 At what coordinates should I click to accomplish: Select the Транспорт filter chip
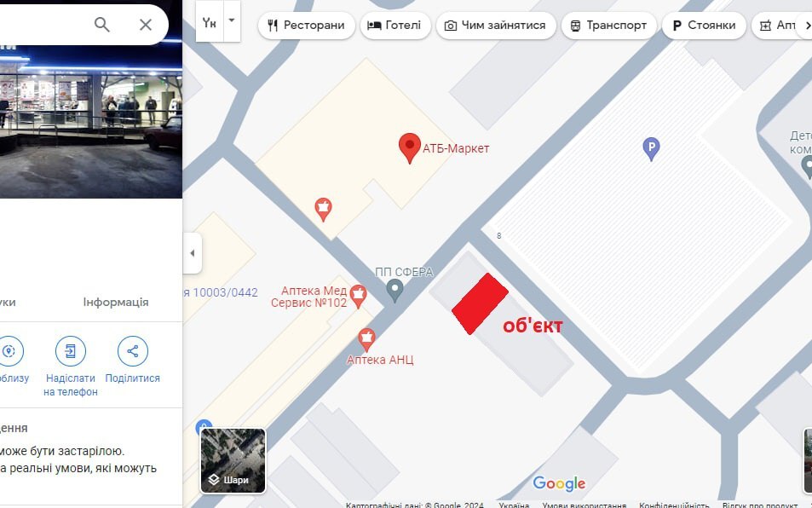point(608,25)
